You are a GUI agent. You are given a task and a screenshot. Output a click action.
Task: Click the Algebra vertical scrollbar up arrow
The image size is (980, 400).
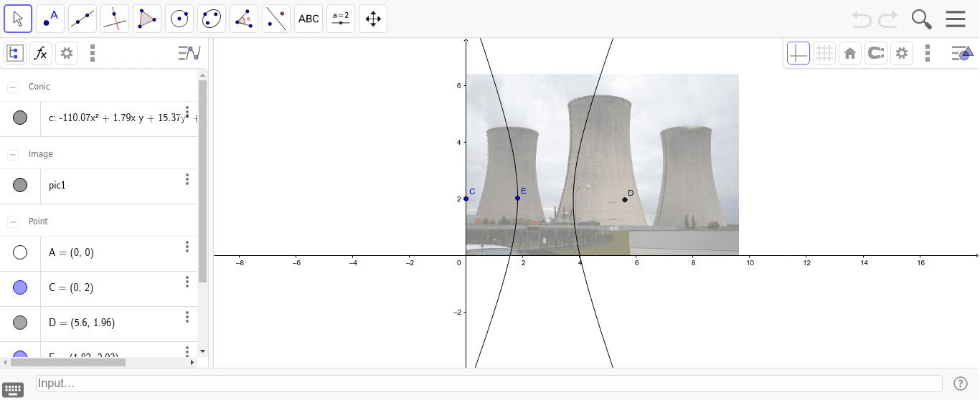(x=202, y=74)
